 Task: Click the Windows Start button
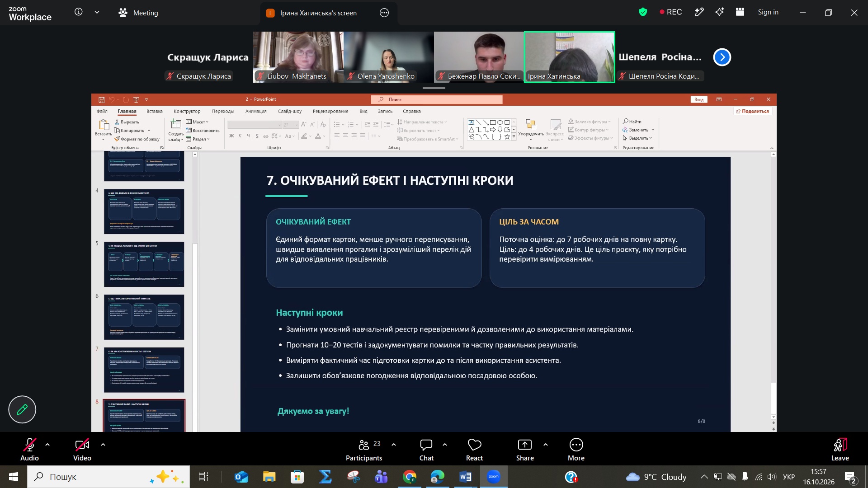click(13, 477)
